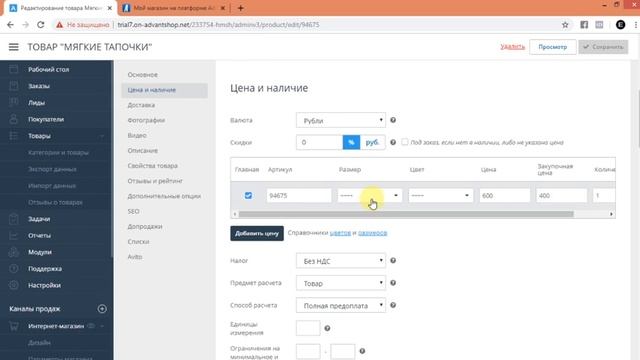The image size is (640, 360).
Task: Click help icon next to Скидки
Action: pos(393,142)
